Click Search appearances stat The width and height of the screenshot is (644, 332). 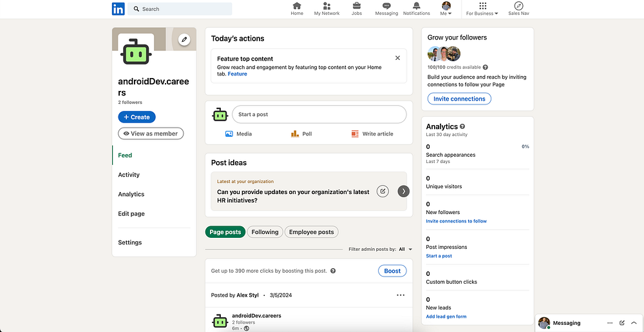pos(451,155)
